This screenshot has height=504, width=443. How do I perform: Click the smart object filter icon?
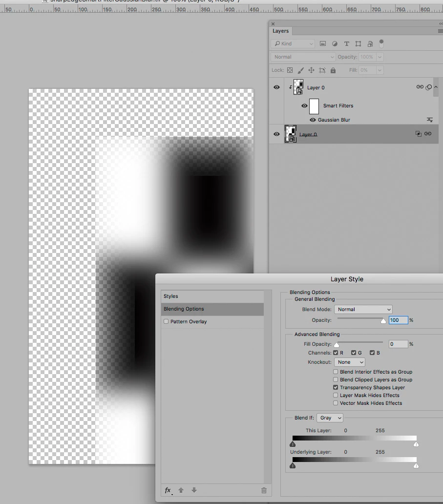370,44
